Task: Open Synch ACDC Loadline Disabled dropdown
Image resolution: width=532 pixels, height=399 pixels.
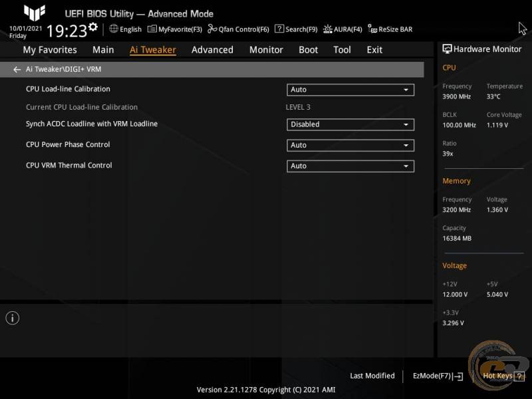Action: pyautogui.click(x=350, y=124)
